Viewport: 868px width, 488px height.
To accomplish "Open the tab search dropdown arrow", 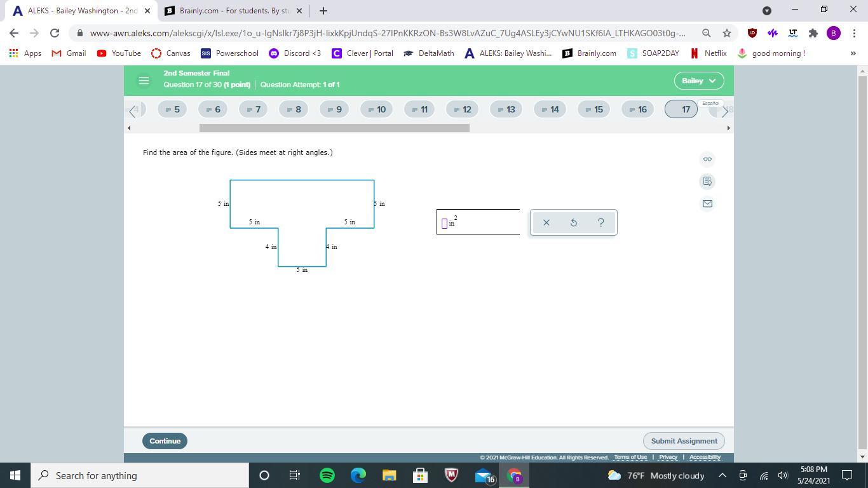I will pos(767,11).
